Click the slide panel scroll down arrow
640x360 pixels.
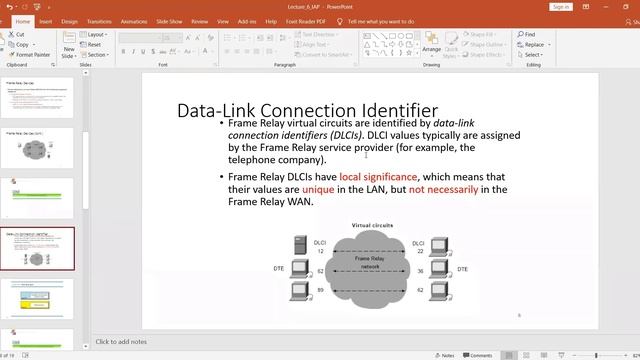86,347
